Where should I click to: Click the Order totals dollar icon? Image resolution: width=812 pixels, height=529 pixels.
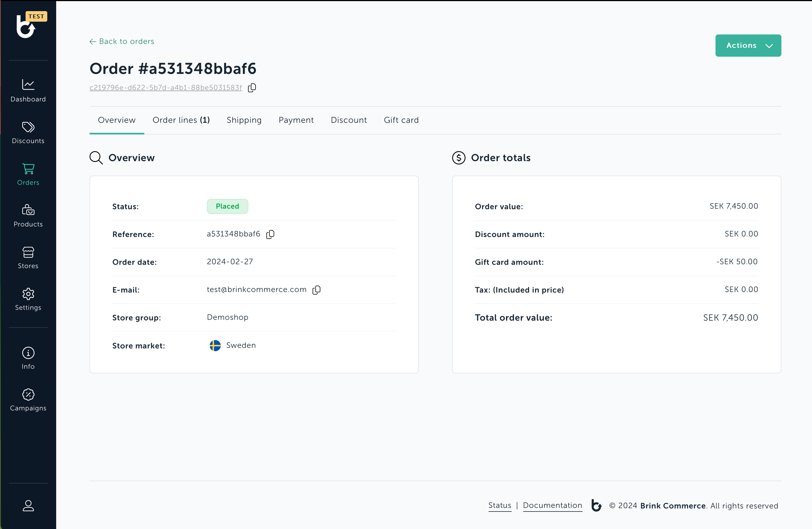tap(459, 158)
